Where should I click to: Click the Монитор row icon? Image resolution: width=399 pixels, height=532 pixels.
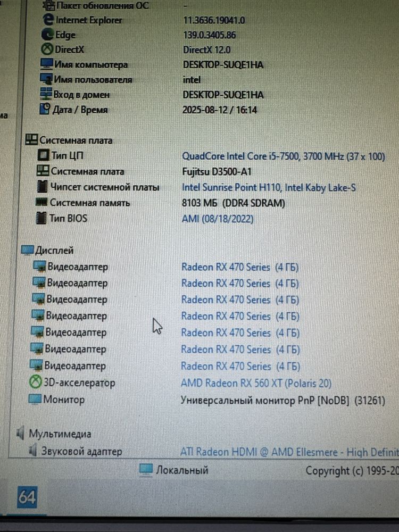pyautogui.click(x=35, y=399)
